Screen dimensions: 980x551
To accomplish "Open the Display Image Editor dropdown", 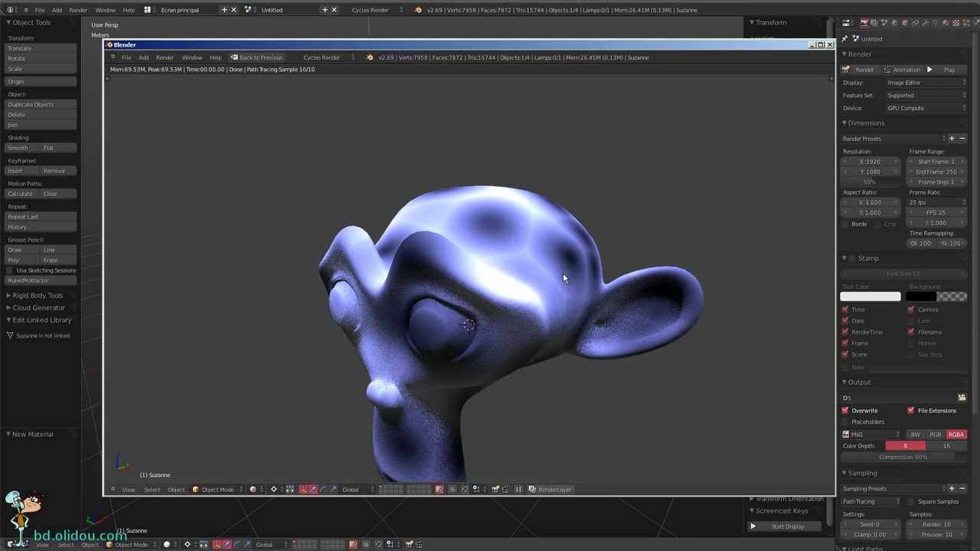I will [926, 83].
